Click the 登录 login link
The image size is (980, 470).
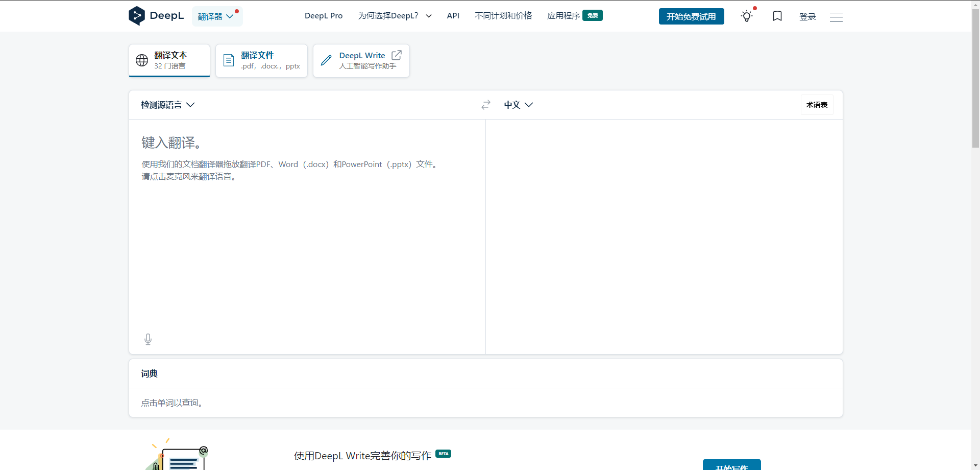click(807, 17)
